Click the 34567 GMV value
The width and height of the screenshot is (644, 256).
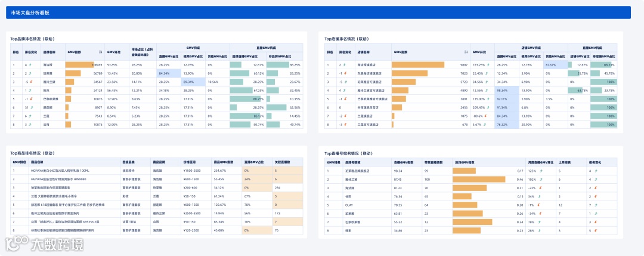(98, 82)
